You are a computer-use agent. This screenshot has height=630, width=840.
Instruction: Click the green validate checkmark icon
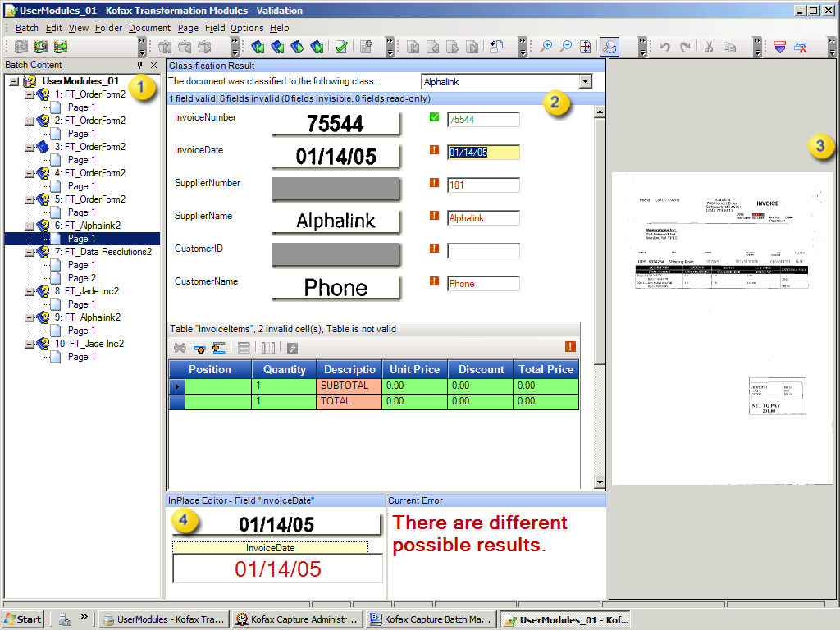[341, 46]
